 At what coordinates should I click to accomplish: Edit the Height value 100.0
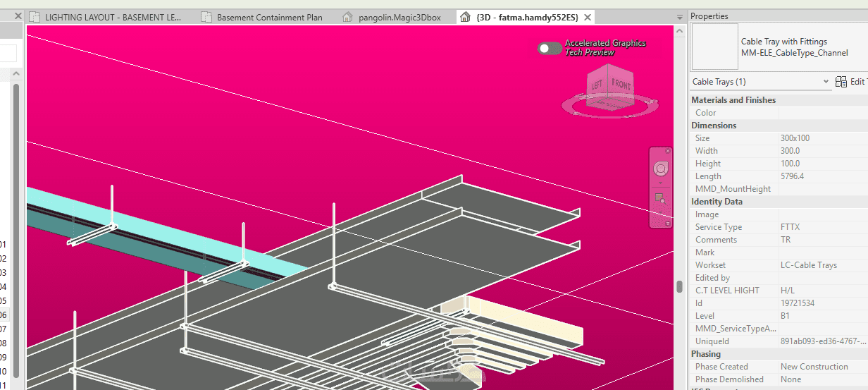pyautogui.click(x=823, y=164)
